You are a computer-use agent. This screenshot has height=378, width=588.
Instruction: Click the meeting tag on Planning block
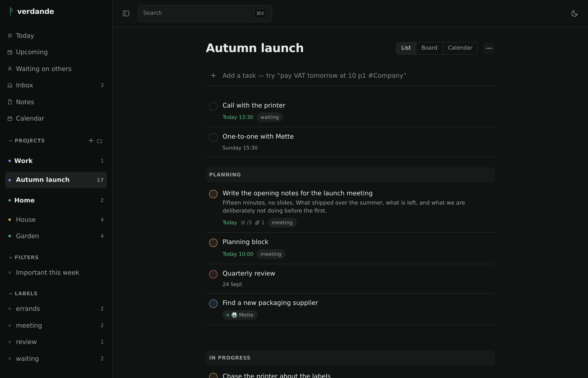(271, 254)
